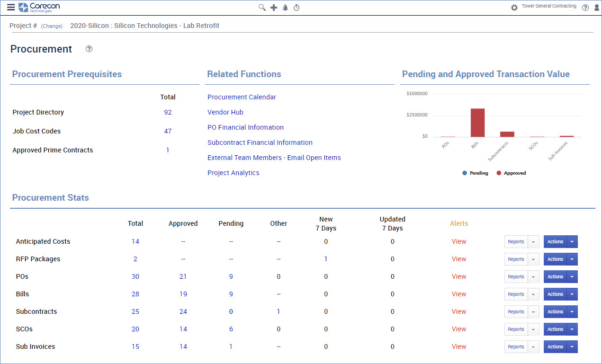Click the Alerts column header
Image resolution: width=602 pixels, height=364 pixels.
tap(459, 223)
